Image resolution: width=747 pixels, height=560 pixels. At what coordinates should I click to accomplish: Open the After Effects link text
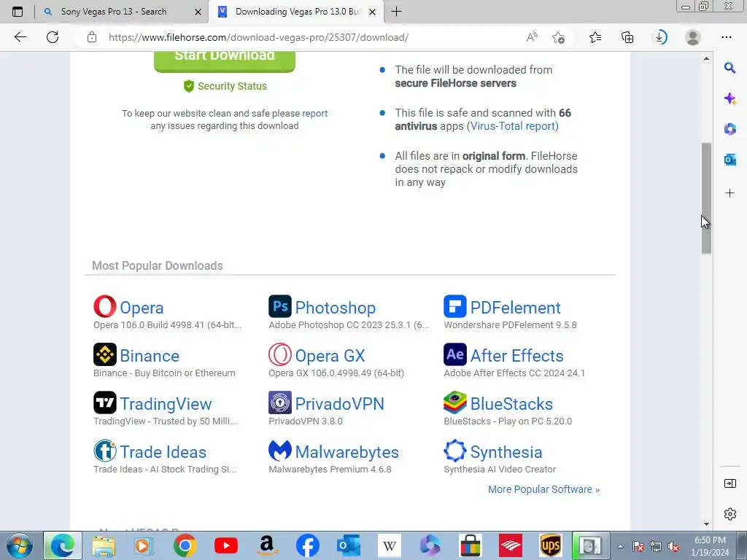coord(516,356)
